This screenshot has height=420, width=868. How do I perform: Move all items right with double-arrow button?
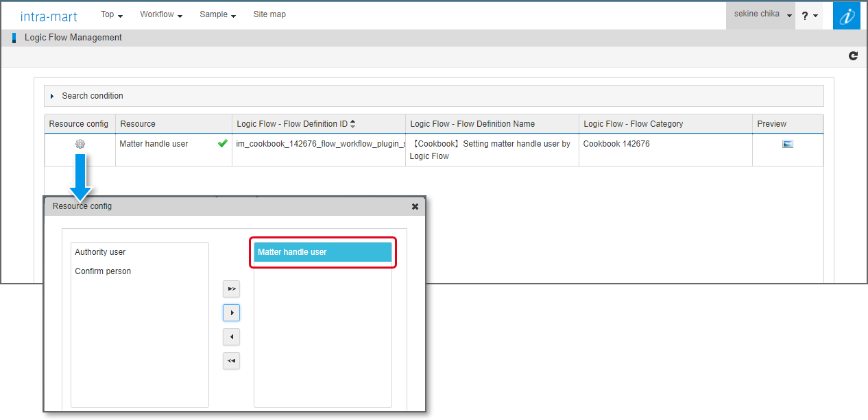coord(232,289)
